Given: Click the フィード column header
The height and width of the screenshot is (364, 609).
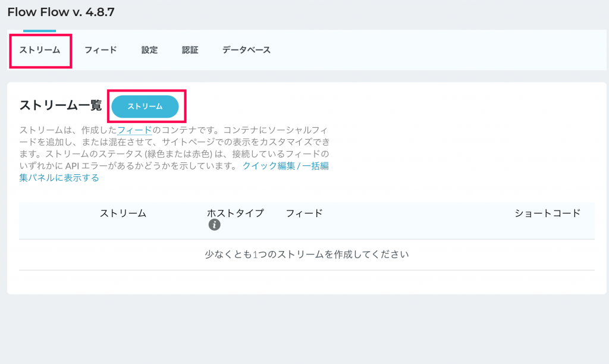Looking at the screenshot, I should 304,214.
